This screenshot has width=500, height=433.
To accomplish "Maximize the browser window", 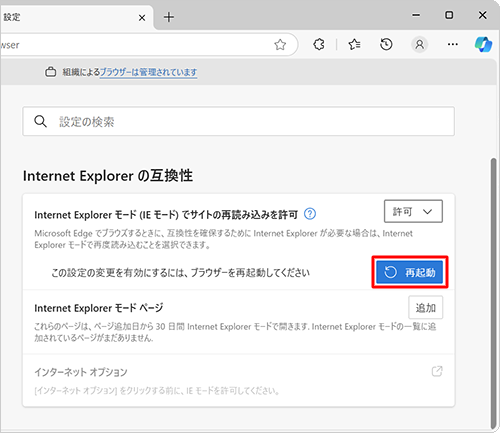I will (449, 15).
